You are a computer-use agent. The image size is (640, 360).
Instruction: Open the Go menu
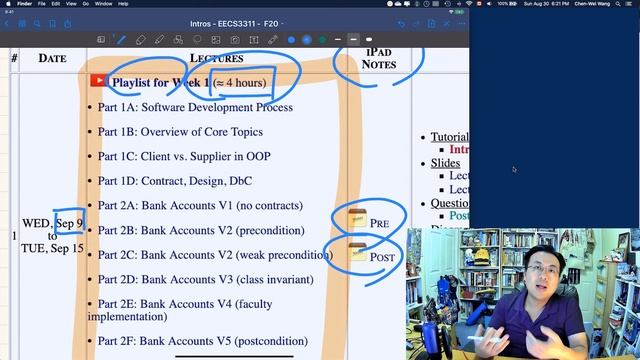[86, 4]
